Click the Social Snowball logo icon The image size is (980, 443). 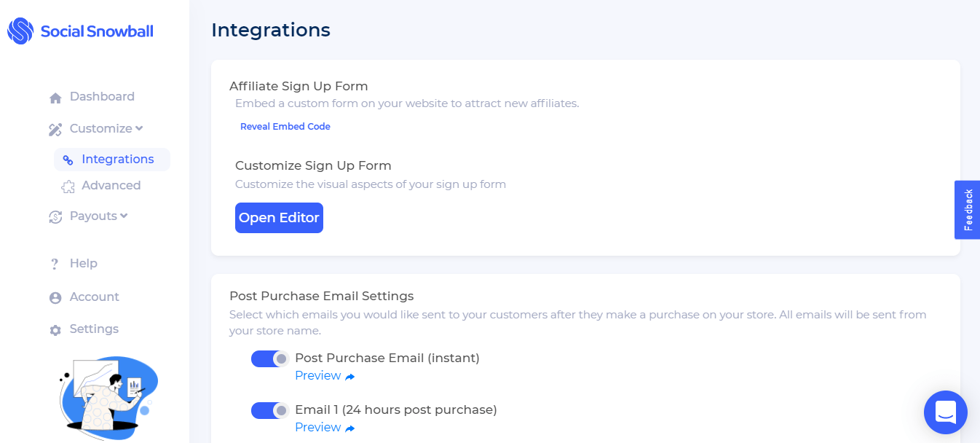pyautogui.click(x=20, y=31)
